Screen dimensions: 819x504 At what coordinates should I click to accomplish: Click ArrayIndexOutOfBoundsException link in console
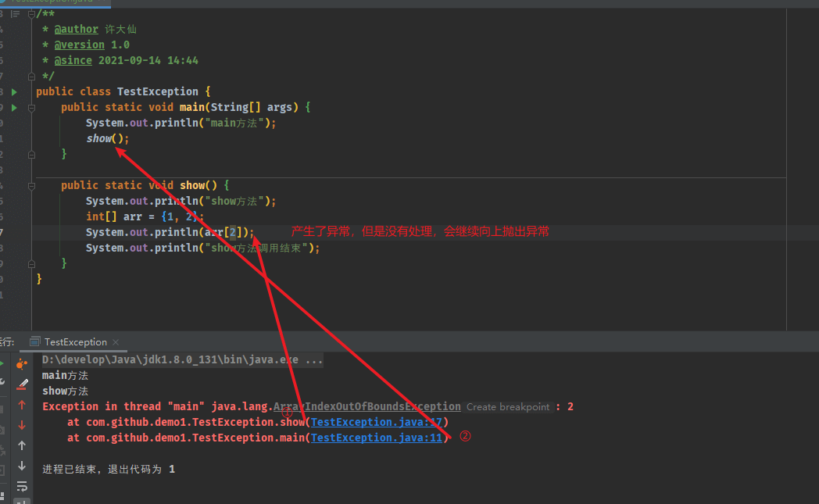pyautogui.click(x=367, y=406)
